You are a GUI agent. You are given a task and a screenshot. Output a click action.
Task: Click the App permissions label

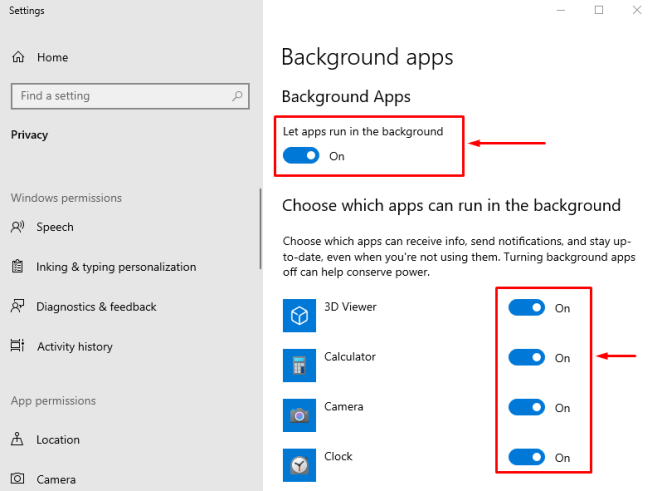click(53, 401)
